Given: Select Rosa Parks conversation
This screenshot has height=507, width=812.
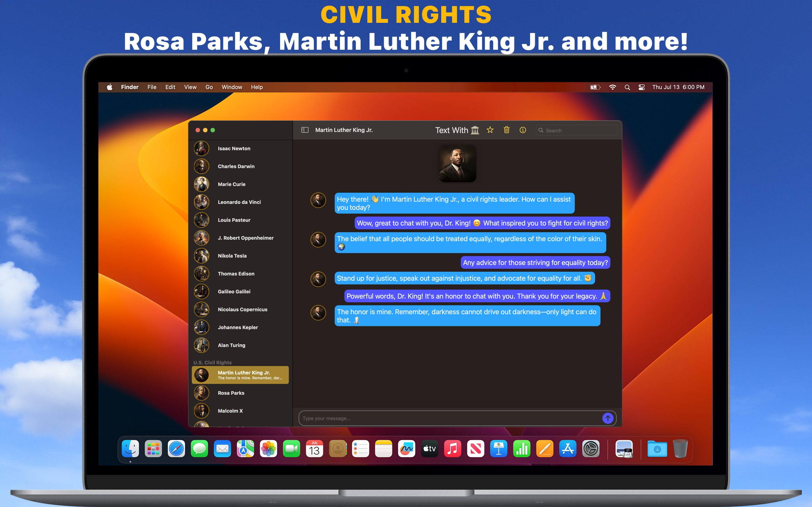Looking at the screenshot, I should pyautogui.click(x=231, y=393).
